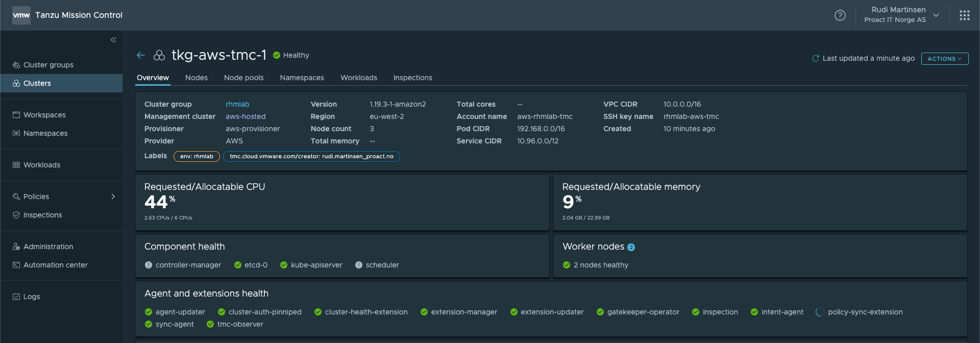Expand the Rudi Martinsen account menu
980x343 pixels.
[x=936, y=15]
